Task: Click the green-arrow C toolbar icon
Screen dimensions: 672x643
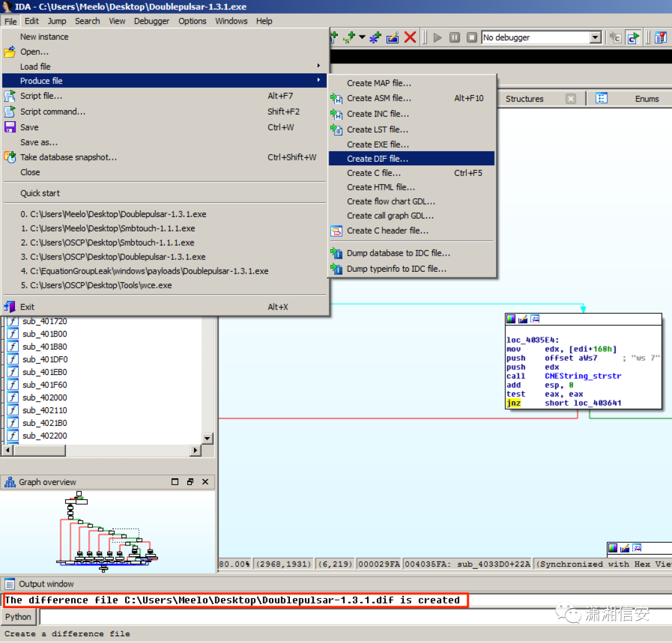Action: coord(633,38)
